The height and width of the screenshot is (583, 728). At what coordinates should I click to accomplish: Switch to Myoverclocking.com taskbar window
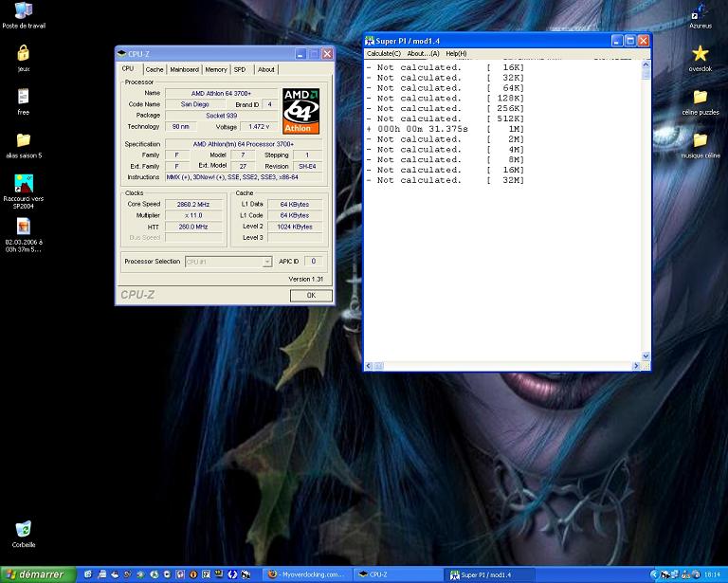point(308,574)
